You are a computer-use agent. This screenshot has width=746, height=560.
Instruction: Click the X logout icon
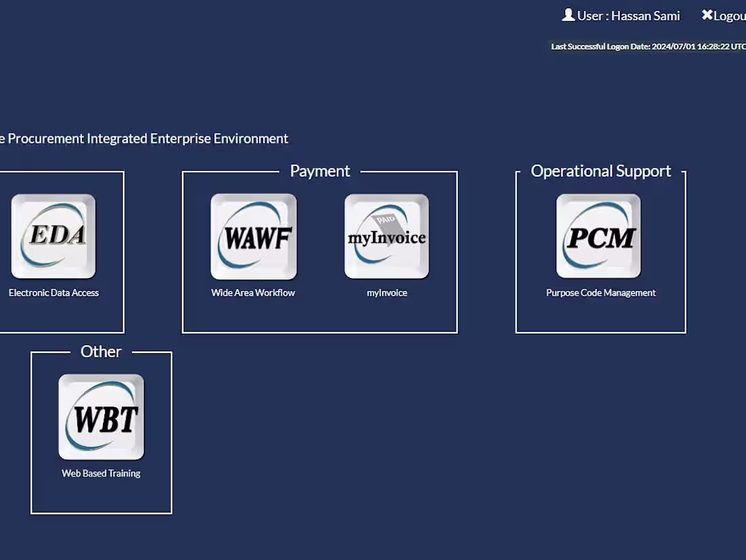pyautogui.click(x=707, y=14)
